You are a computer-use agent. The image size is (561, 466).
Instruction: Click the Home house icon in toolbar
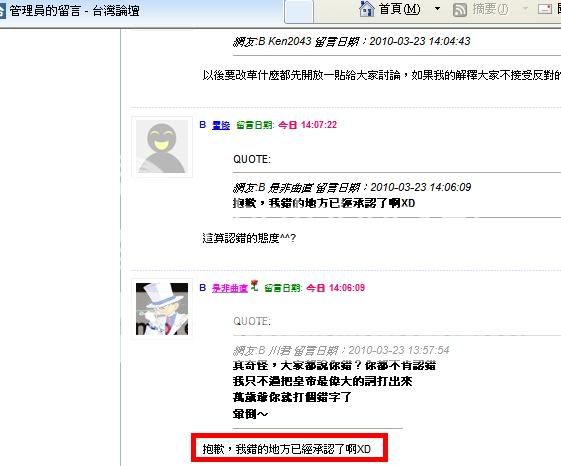[367, 9]
